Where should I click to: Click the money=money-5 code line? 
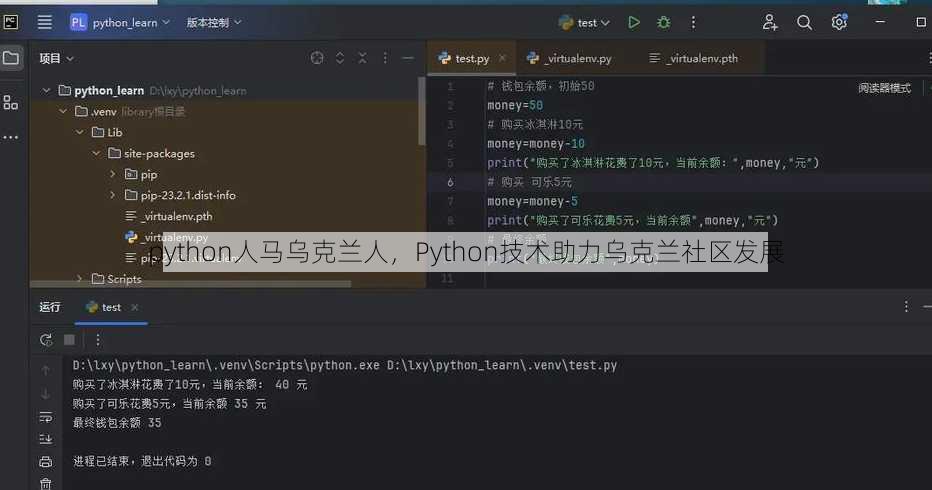pyautogui.click(x=532, y=201)
